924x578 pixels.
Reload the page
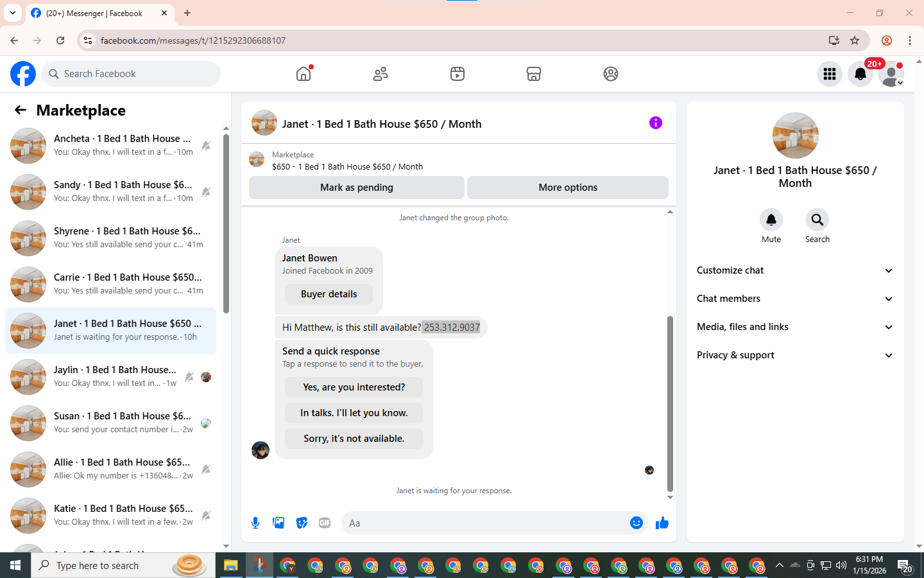point(60,40)
